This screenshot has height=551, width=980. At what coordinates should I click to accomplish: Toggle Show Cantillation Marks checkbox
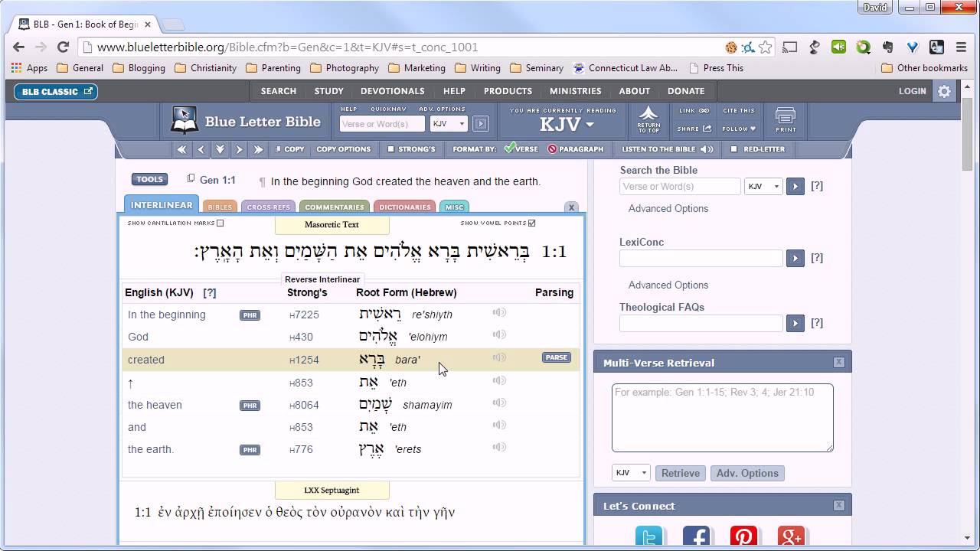point(220,223)
